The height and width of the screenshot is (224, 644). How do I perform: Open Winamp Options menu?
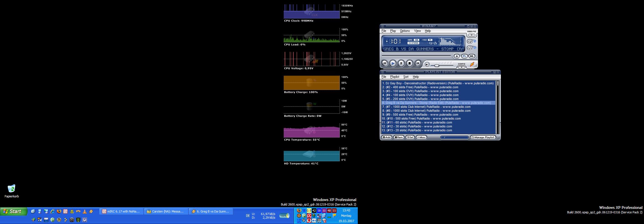[x=405, y=31]
